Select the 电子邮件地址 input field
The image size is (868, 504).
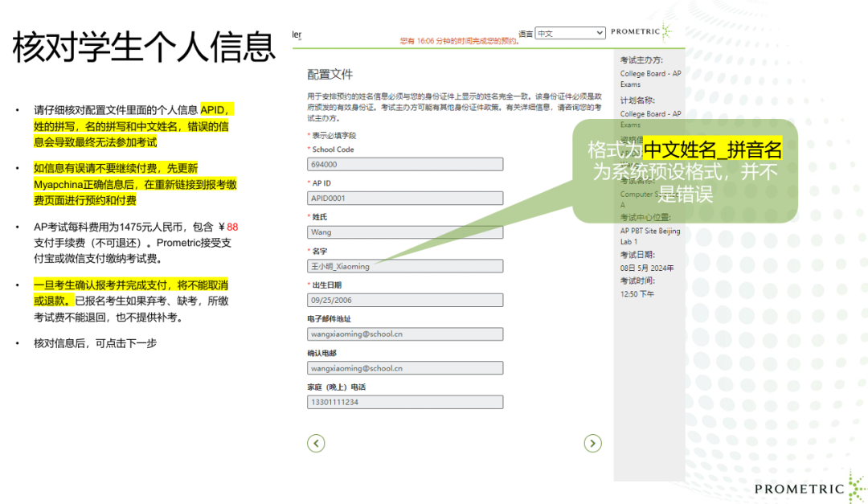[x=405, y=334]
